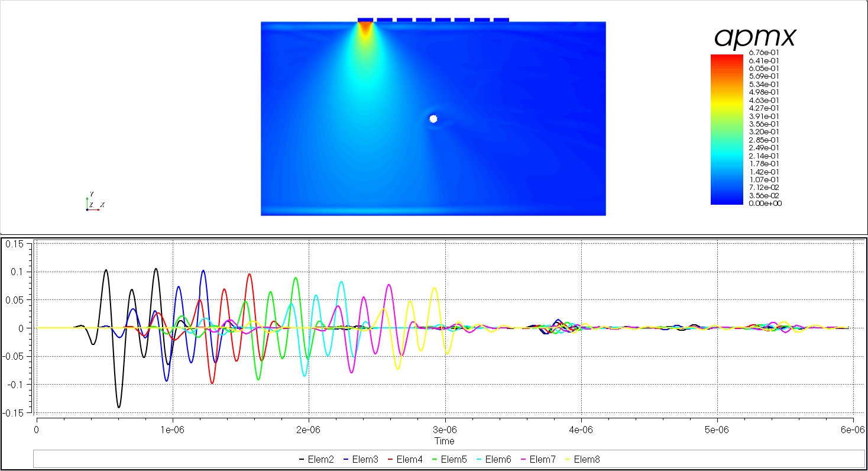Click the Time axis title
This screenshot has height=471, width=868.
click(x=445, y=441)
